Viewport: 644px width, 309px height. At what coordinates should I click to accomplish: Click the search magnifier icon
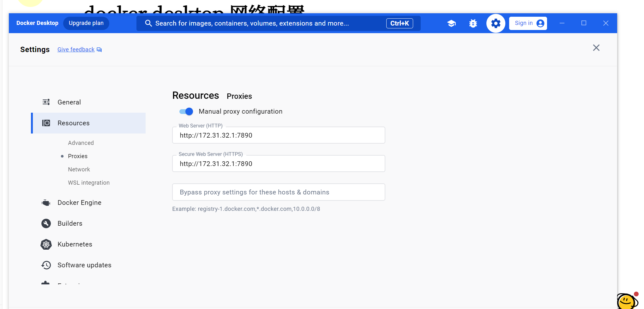(148, 23)
